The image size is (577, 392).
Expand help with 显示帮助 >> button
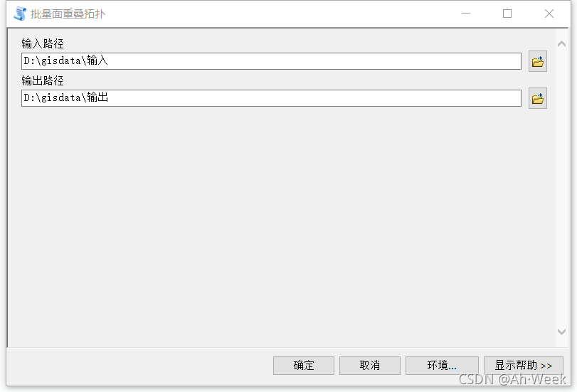(x=523, y=366)
